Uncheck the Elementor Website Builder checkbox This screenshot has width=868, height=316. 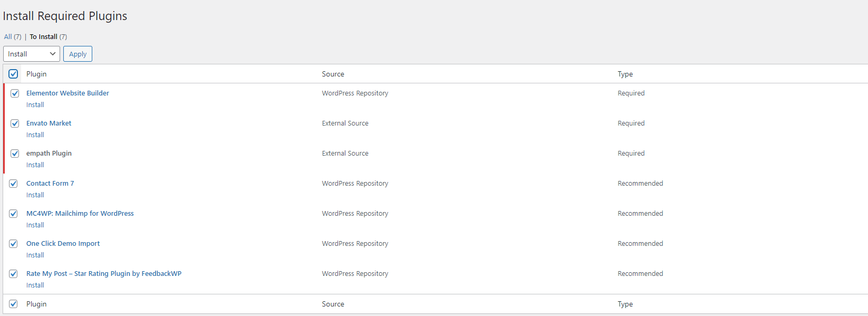(x=15, y=93)
